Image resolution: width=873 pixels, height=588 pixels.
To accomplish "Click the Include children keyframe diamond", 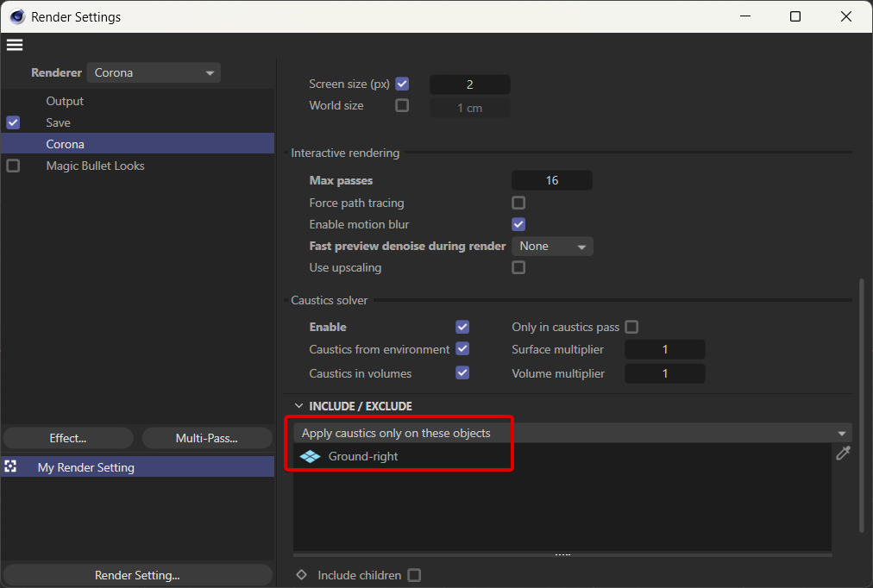I will coord(302,575).
